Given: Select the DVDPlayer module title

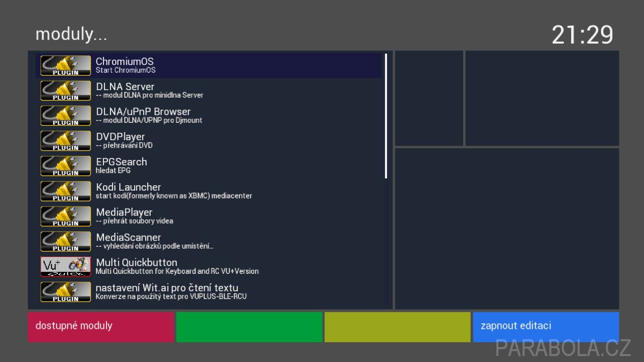Looking at the screenshot, I should pos(120,137).
